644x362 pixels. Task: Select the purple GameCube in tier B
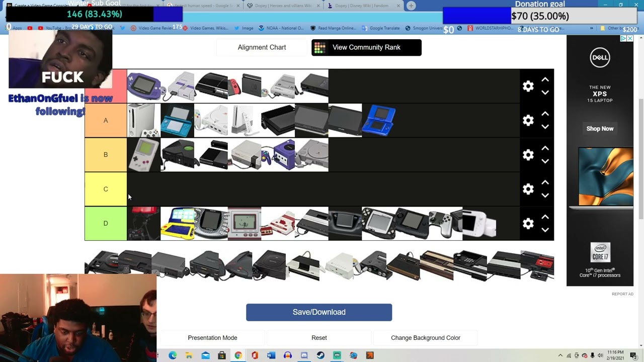coord(278,155)
